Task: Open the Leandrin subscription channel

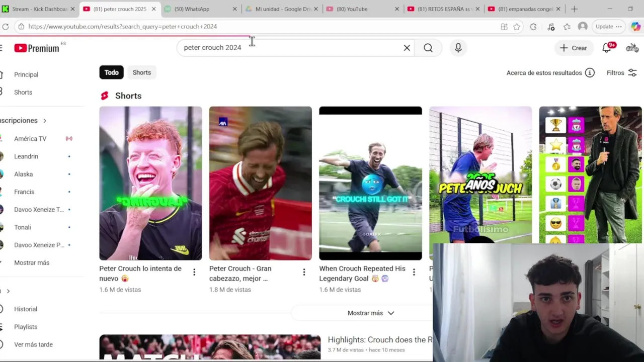Action: (26, 156)
